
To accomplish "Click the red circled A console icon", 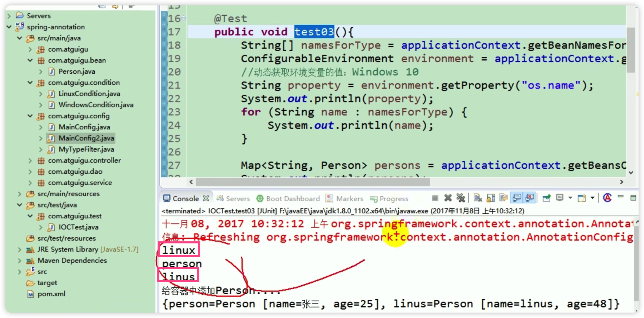I will pyautogui.click(x=608, y=198).
